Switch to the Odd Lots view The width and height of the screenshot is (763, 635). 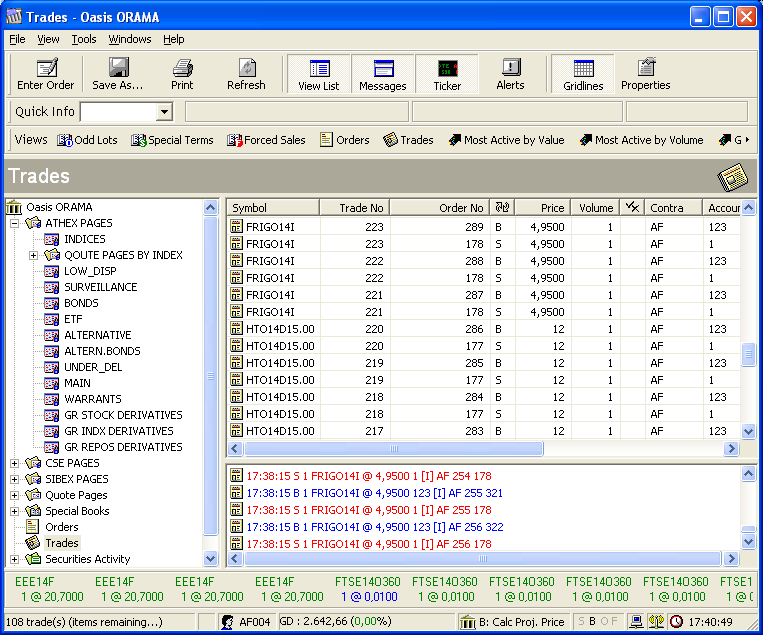click(87, 140)
